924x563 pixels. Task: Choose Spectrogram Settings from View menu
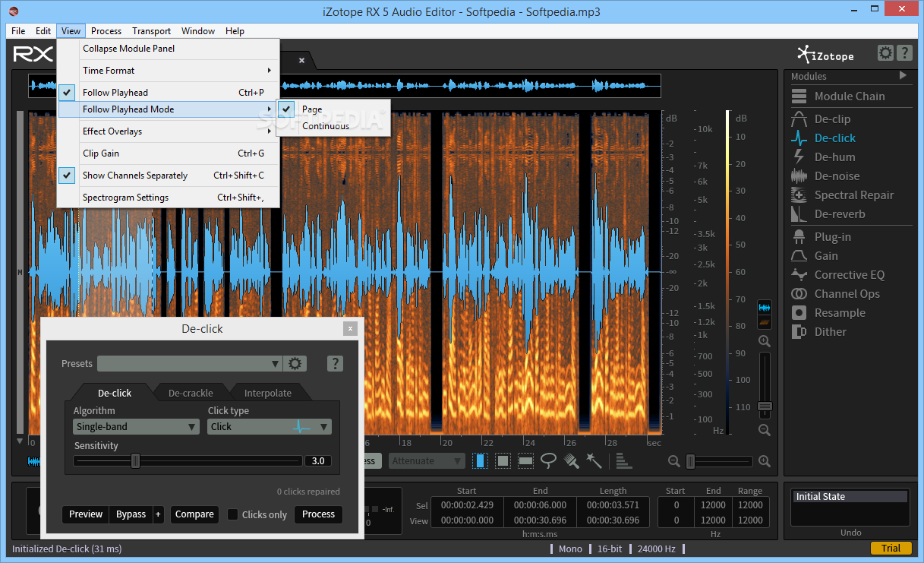(x=169, y=198)
